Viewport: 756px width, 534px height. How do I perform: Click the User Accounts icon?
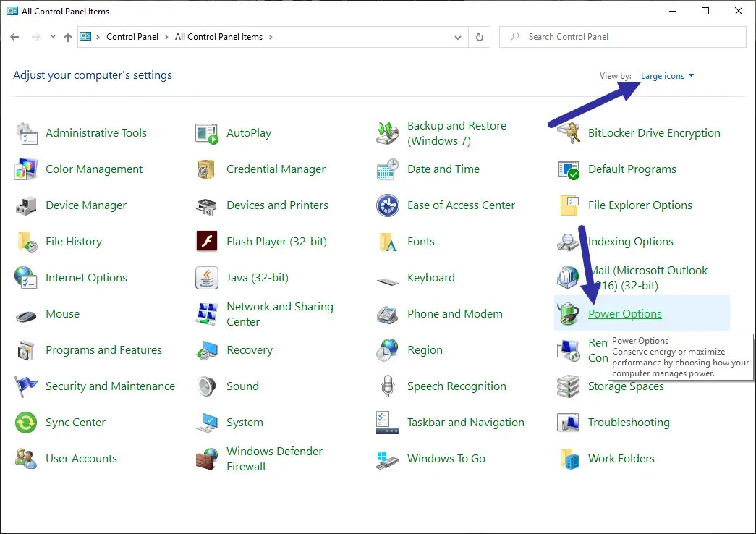pyautogui.click(x=26, y=459)
